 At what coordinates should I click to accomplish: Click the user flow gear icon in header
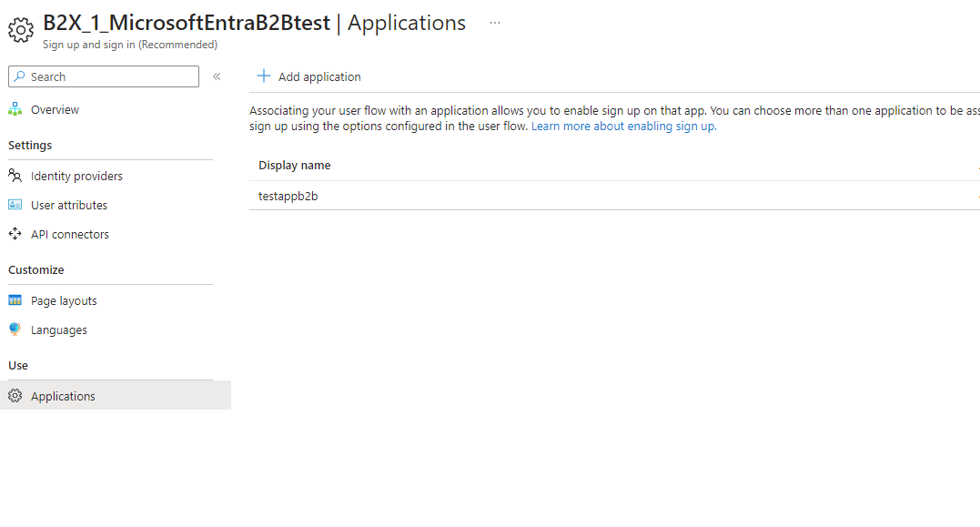pos(21,30)
